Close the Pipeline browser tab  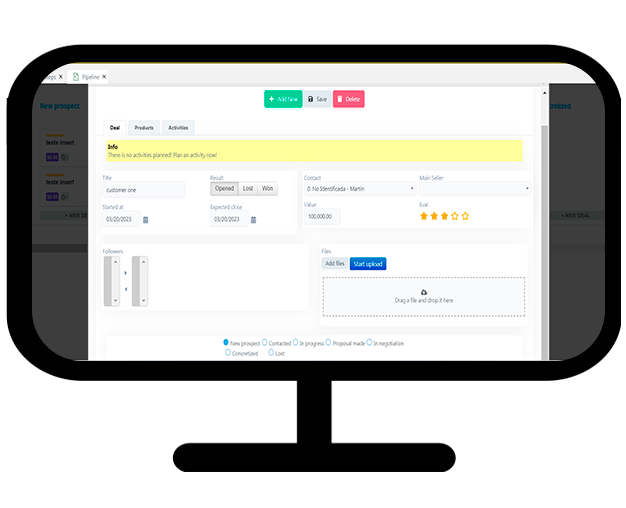[104, 76]
